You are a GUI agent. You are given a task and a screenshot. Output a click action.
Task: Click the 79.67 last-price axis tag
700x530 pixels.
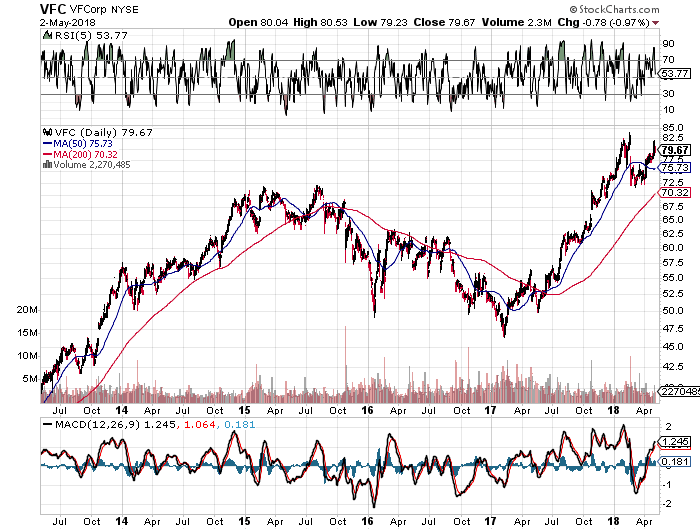coord(675,150)
